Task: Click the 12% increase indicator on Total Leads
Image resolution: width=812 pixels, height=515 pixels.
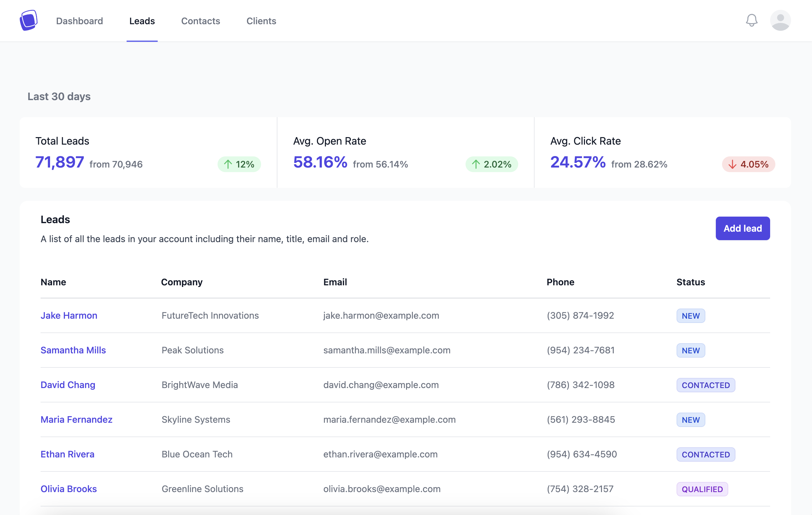Action: 239,164
